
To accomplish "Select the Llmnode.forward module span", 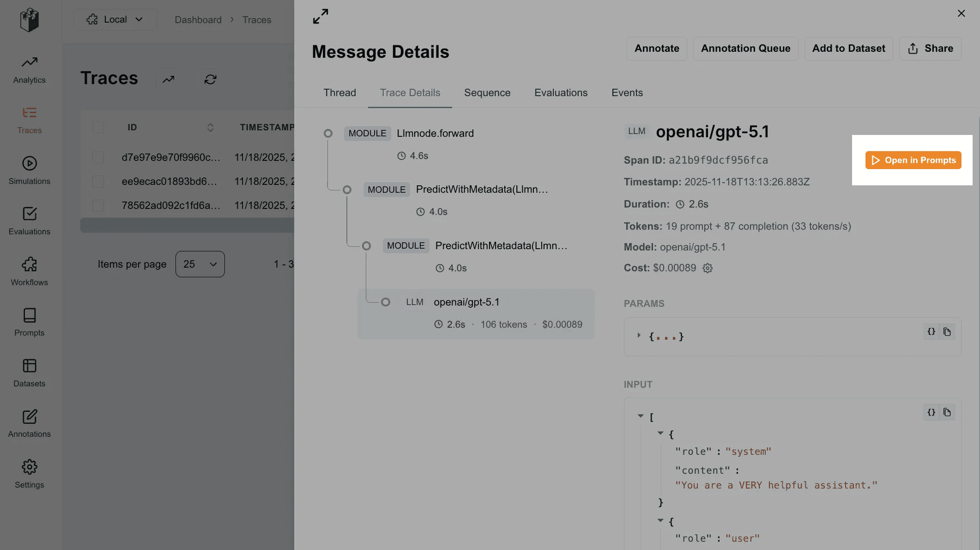I will coord(435,134).
